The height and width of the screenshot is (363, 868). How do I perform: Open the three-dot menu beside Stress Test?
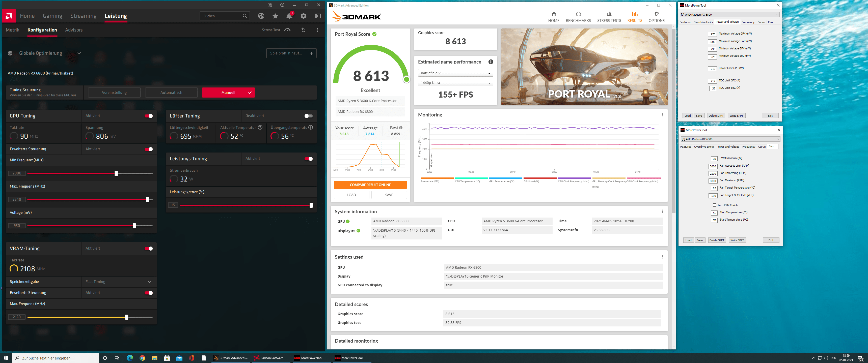317,30
